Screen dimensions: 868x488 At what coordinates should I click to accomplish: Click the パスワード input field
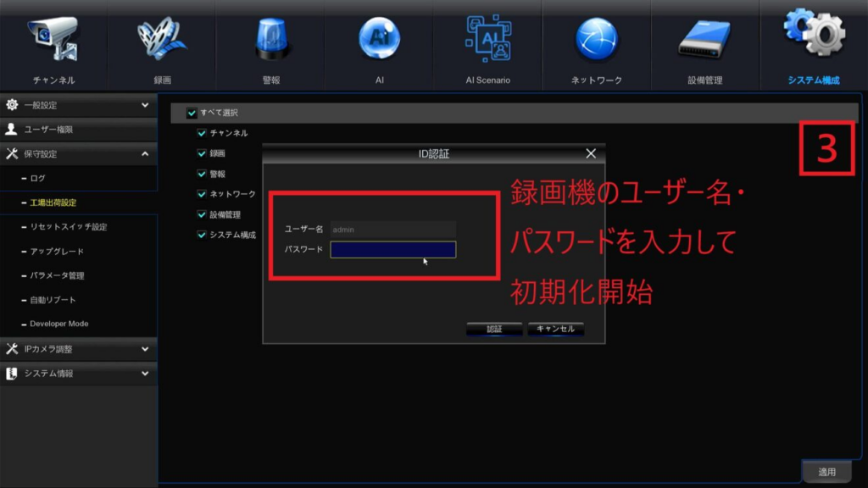click(x=392, y=249)
